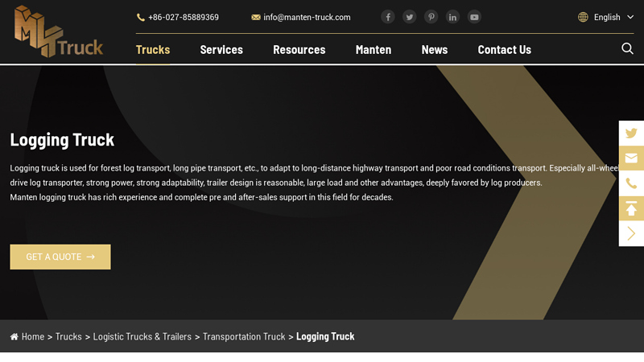Open the LinkedIn social icon
This screenshot has height=362, width=644.
(x=452, y=17)
